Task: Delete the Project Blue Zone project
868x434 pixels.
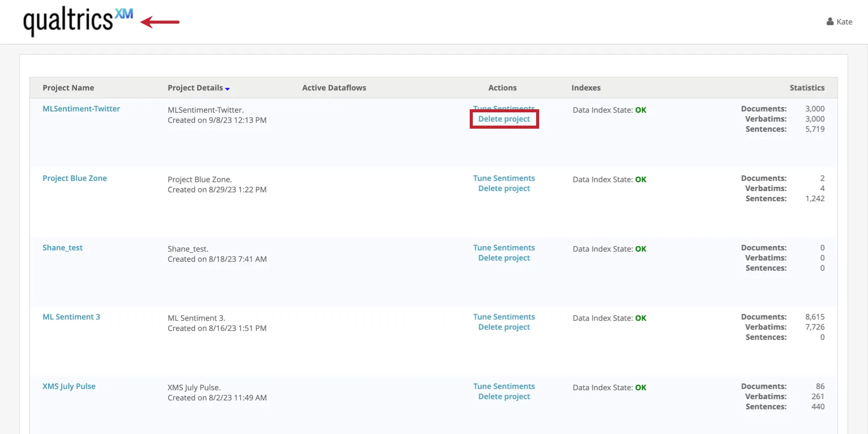Action: tap(504, 188)
